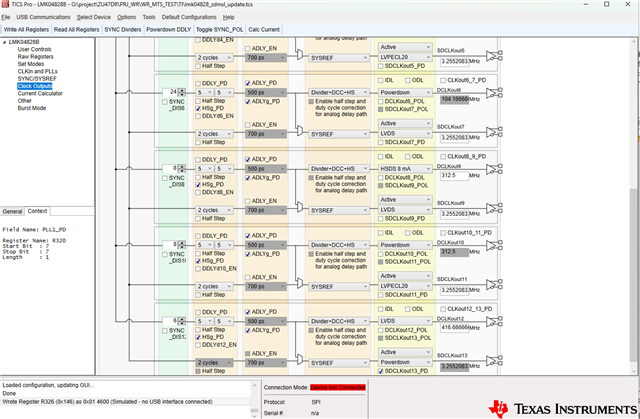Open SDCLKout7 LVDS format dropdown
The height and width of the screenshot is (419, 640).
(x=404, y=133)
